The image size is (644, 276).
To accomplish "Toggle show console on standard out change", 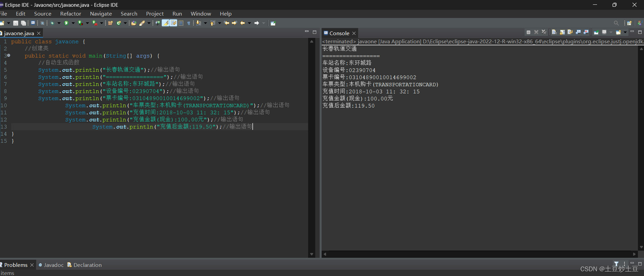I will pos(578,32).
